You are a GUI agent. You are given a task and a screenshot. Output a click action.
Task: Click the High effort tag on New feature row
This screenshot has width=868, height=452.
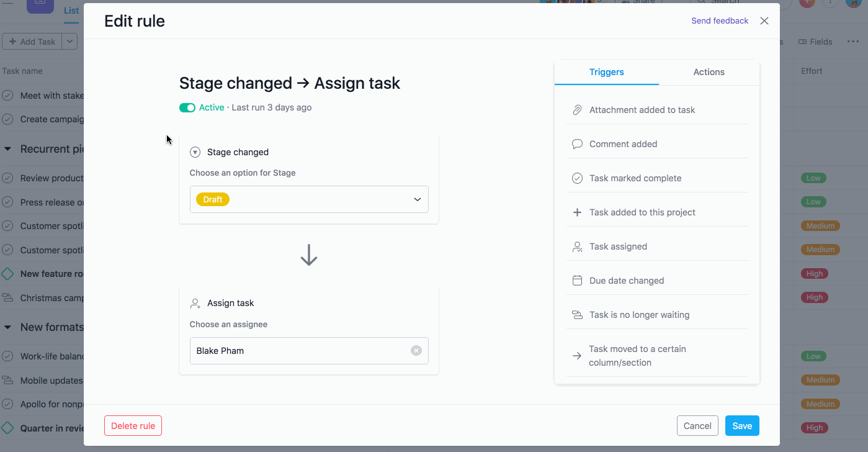click(815, 274)
